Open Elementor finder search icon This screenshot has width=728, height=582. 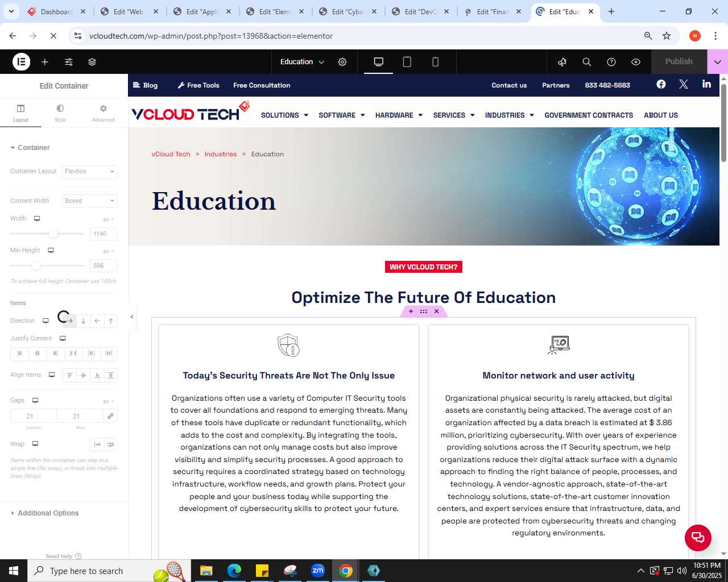click(x=587, y=62)
